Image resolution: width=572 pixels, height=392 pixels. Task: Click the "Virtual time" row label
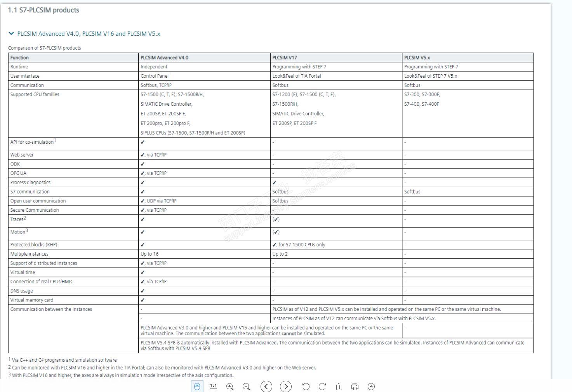(x=23, y=272)
